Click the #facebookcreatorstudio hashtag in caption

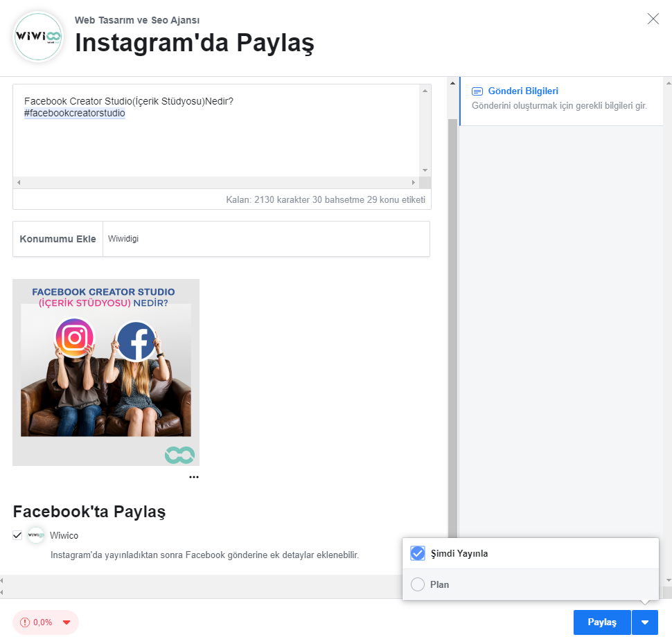75,114
